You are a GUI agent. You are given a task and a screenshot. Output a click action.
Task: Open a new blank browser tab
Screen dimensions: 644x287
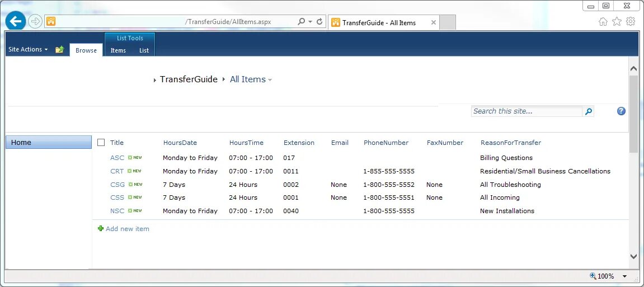pyautogui.click(x=448, y=22)
